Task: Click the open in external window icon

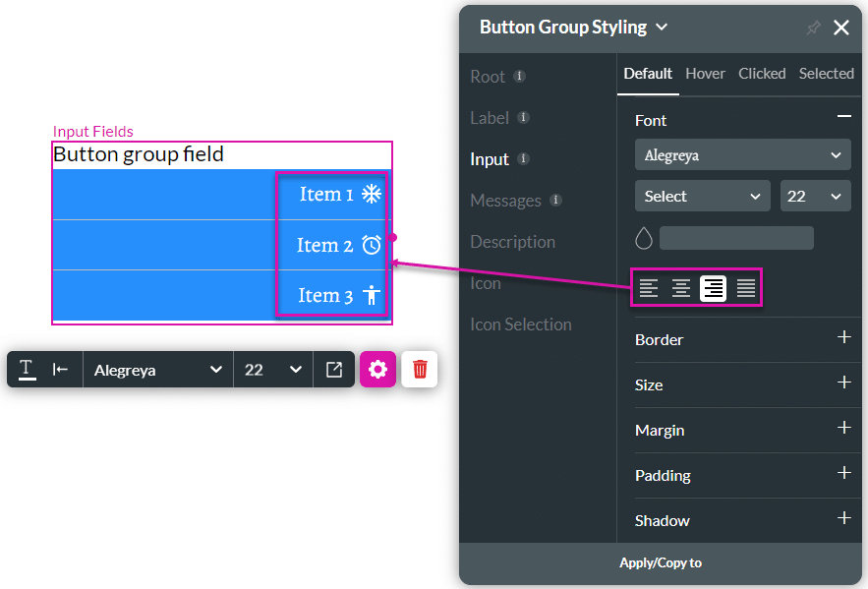Action: tap(334, 370)
